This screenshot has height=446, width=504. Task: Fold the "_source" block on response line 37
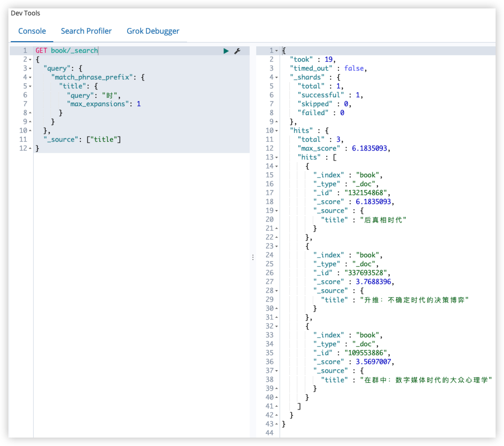pyautogui.click(x=276, y=371)
